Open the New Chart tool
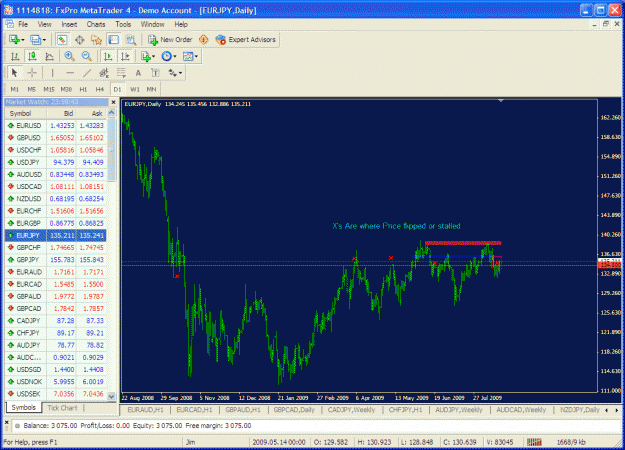The image size is (625, 450). point(15,39)
